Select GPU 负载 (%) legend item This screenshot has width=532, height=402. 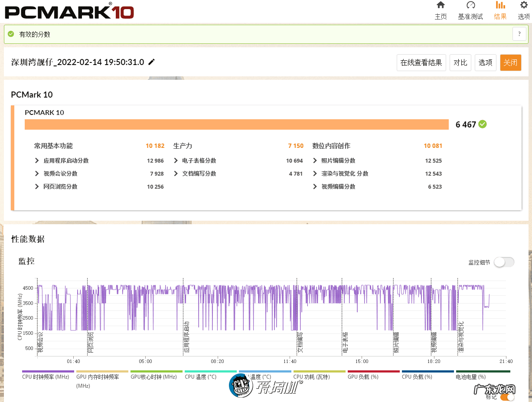tap(363, 377)
